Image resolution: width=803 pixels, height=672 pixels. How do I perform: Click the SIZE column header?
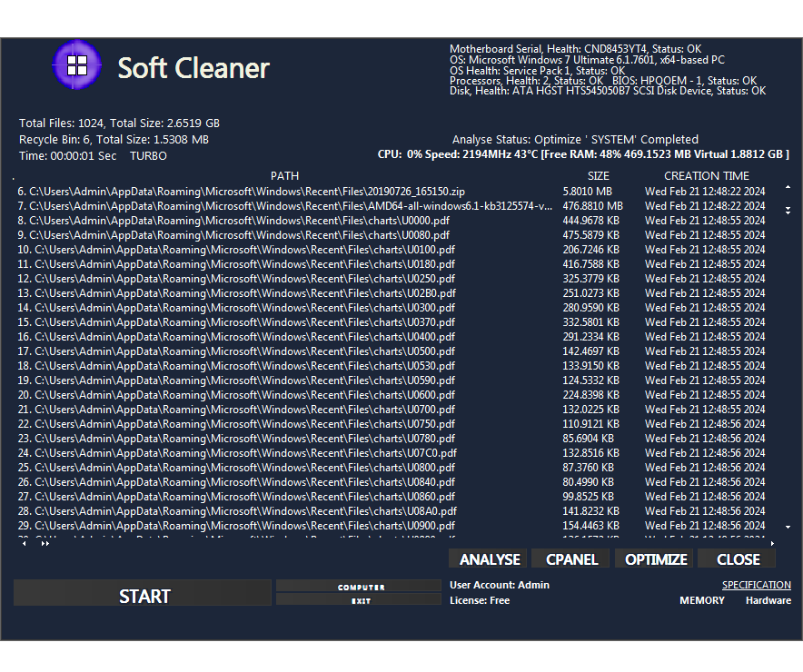tap(598, 176)
